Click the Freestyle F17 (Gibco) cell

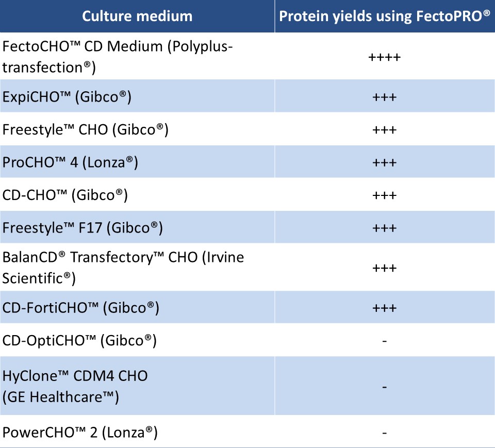tap(82, 228)
